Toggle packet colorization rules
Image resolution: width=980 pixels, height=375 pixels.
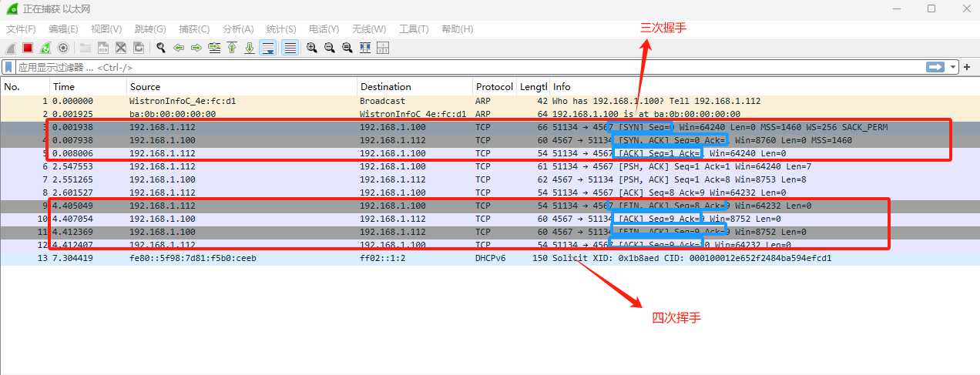[x=290, y=48]
